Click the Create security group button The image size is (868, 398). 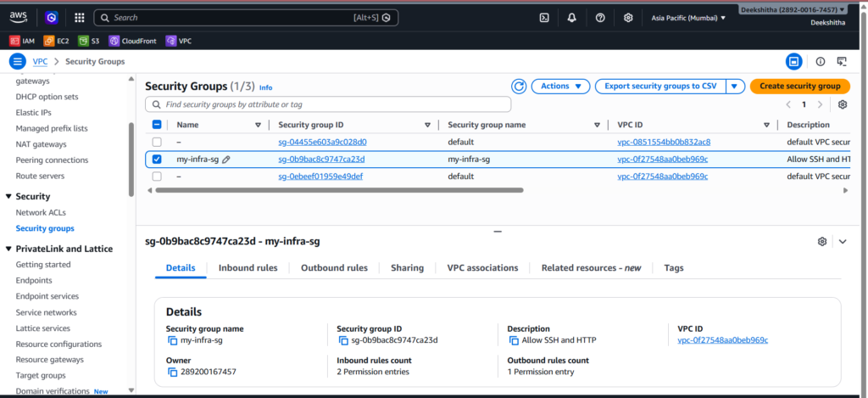pyautogui.click(x=799, y=87)
